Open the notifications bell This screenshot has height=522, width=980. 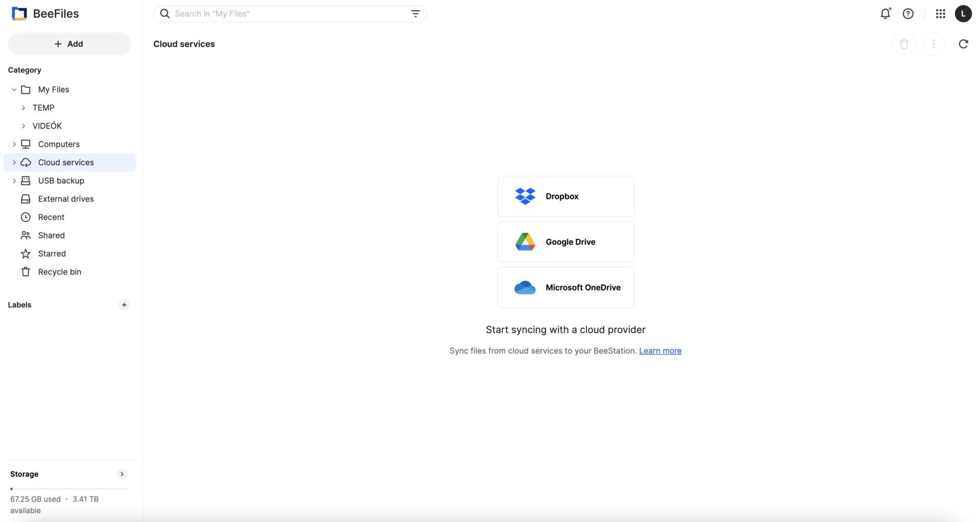pos(885,14)
